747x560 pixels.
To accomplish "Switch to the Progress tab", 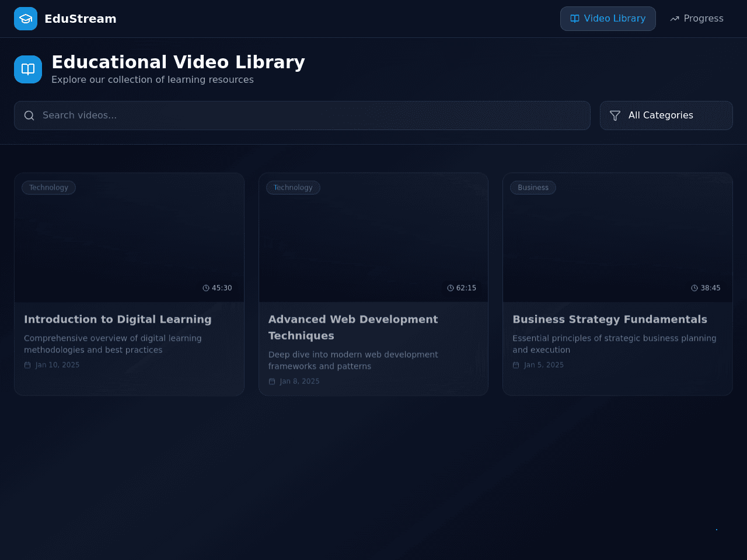I will pos(697,19).
